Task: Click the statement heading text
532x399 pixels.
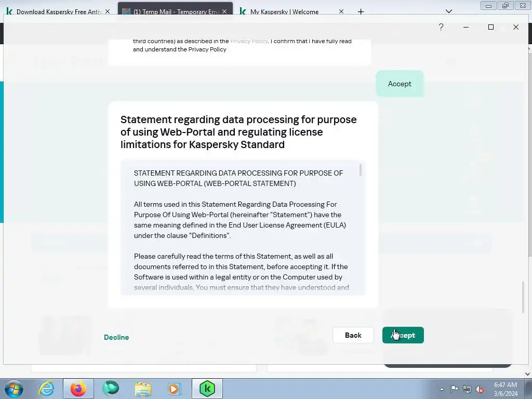Action: pyautogui.click(x=238, y=132)
